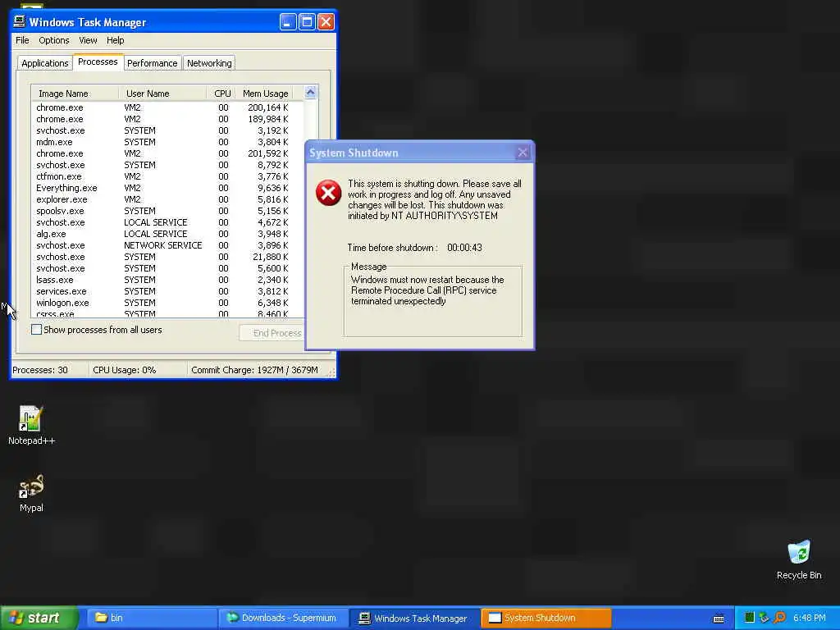The image size is (840, 630).
Task: Open the View menu
Action: click(x=88, y=40)
